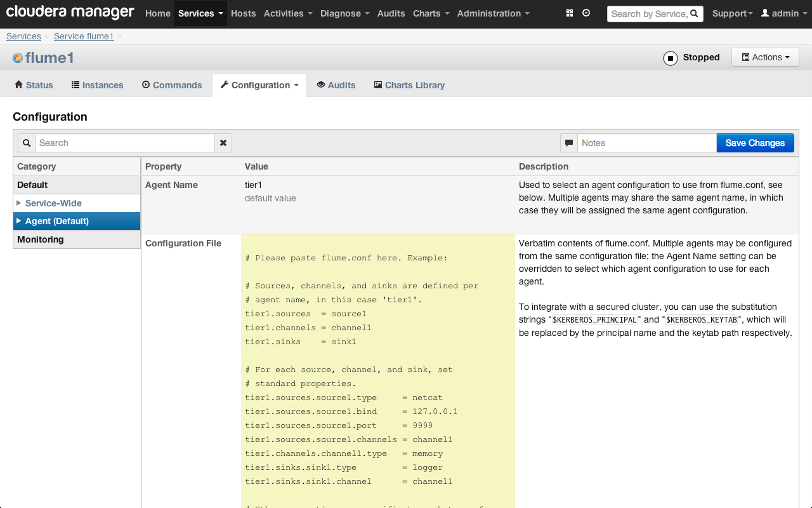
Task: Switch to the Instances tab
Action: [97, 85]
